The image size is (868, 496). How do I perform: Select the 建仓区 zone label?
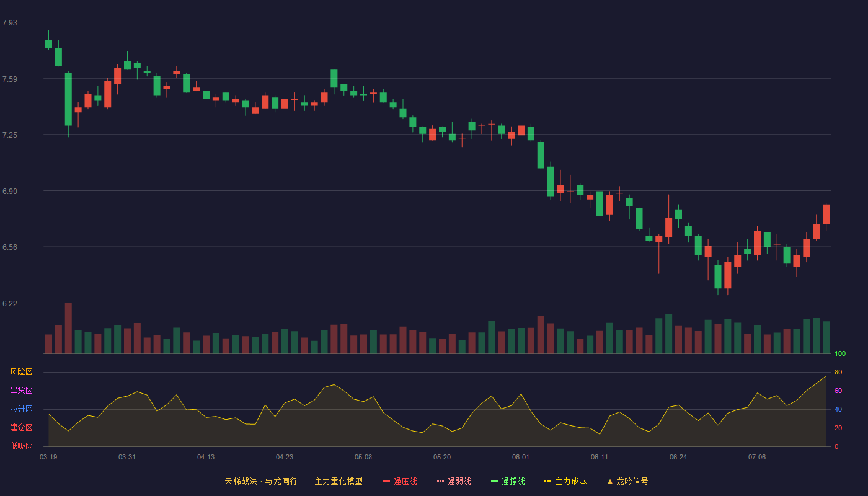(21, 428)
